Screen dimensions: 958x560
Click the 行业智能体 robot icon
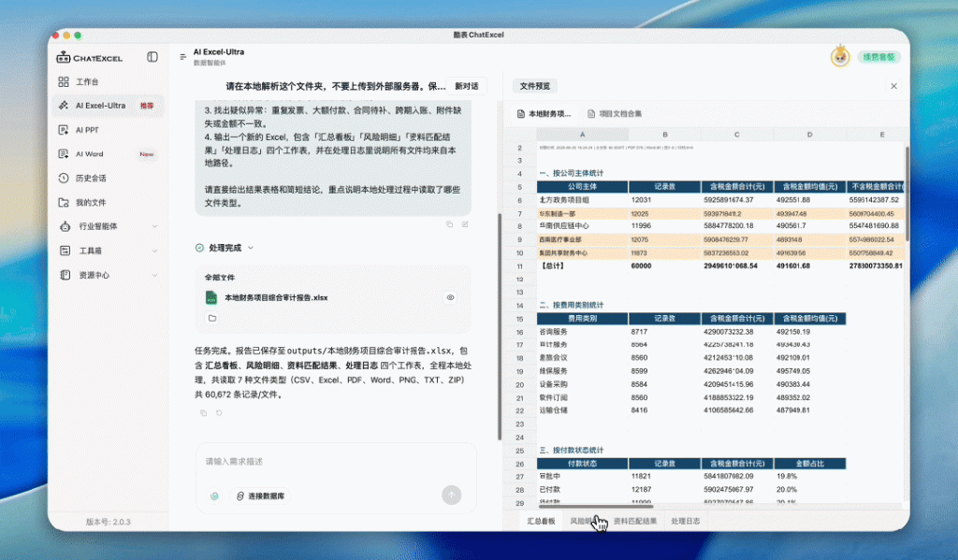click(65, 226)
